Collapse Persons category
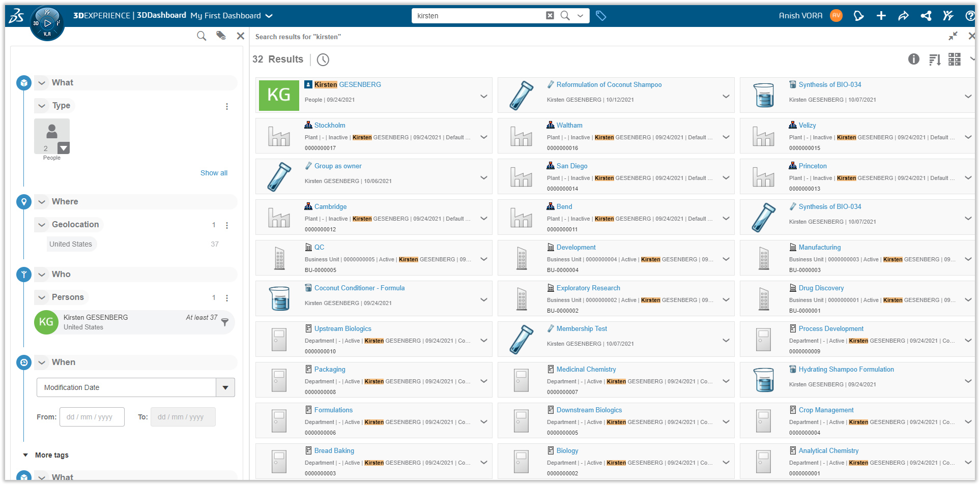This screenshot has width=980, height=485. pyautogui.click(x=42, y=297)
